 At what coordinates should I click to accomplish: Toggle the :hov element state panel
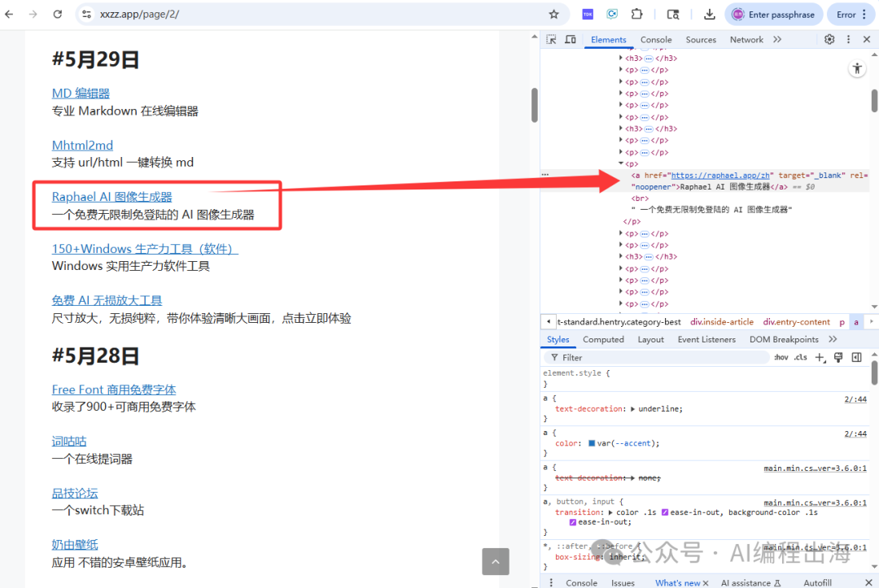tap(781, 358)
